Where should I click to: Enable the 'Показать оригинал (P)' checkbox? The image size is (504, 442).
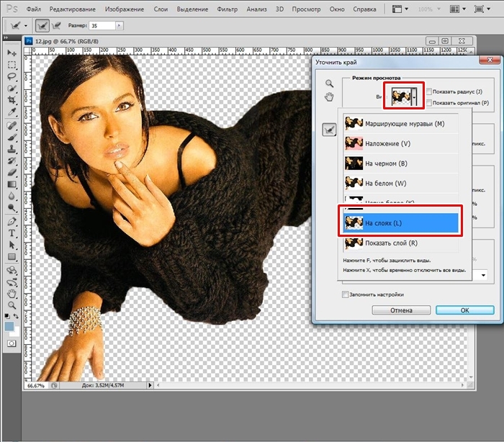pyautogui.click(x=429, y=103)
